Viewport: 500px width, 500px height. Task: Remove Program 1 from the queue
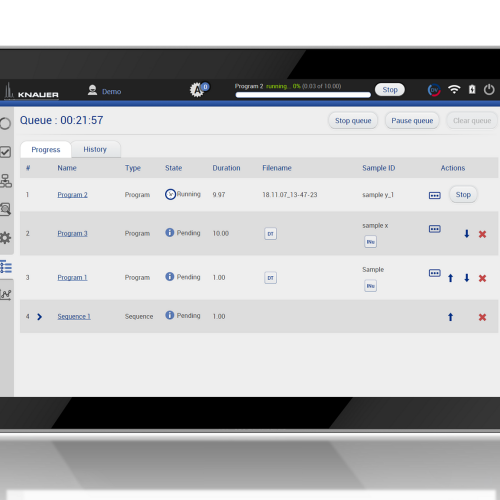pyautogui.click(x=482, y=278)
